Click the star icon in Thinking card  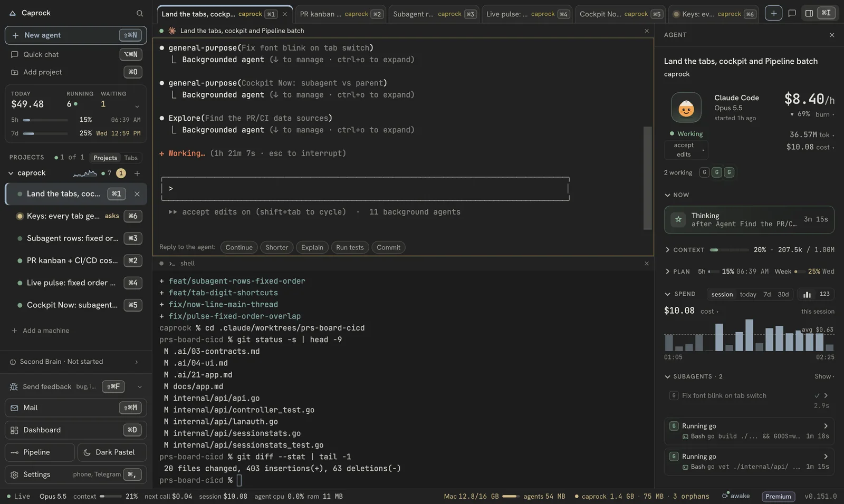tap(678, 219)
